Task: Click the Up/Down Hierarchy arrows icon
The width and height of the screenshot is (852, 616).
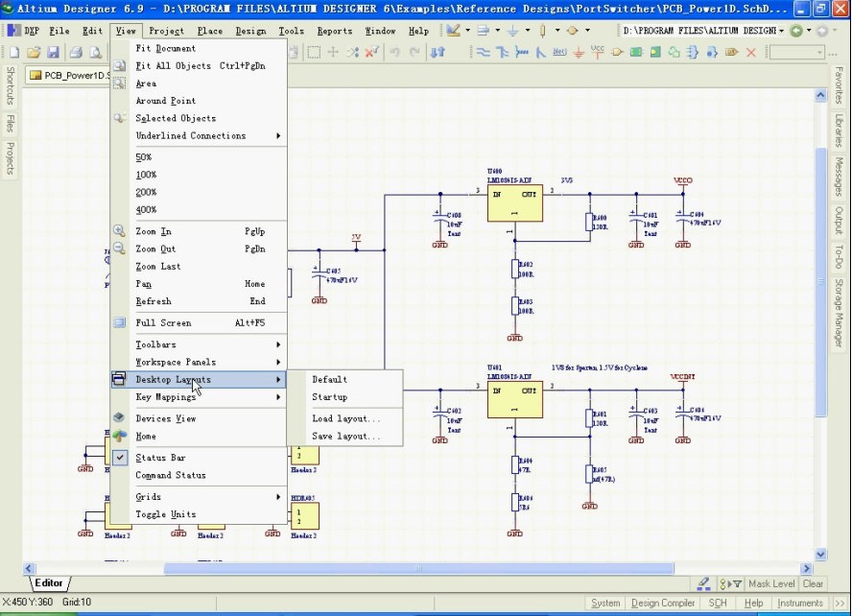Action: coord(438,52)
